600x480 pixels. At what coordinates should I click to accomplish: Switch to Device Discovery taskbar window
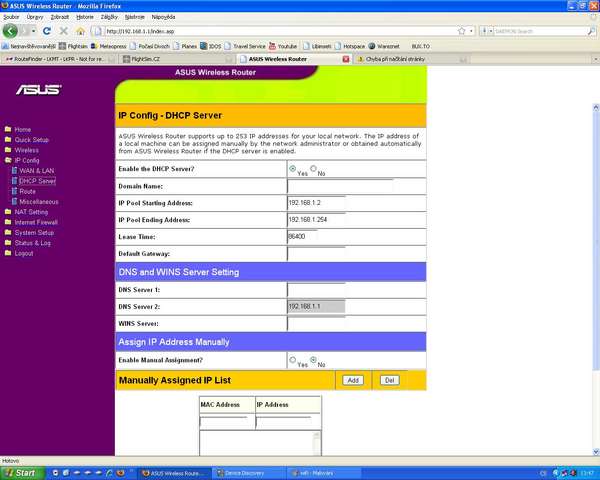249,473
